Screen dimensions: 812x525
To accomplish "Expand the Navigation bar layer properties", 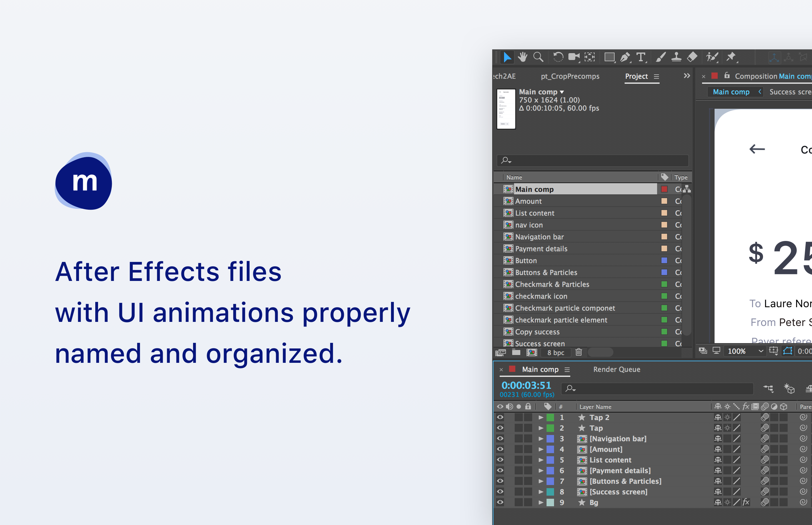I will tap(541, 439).
